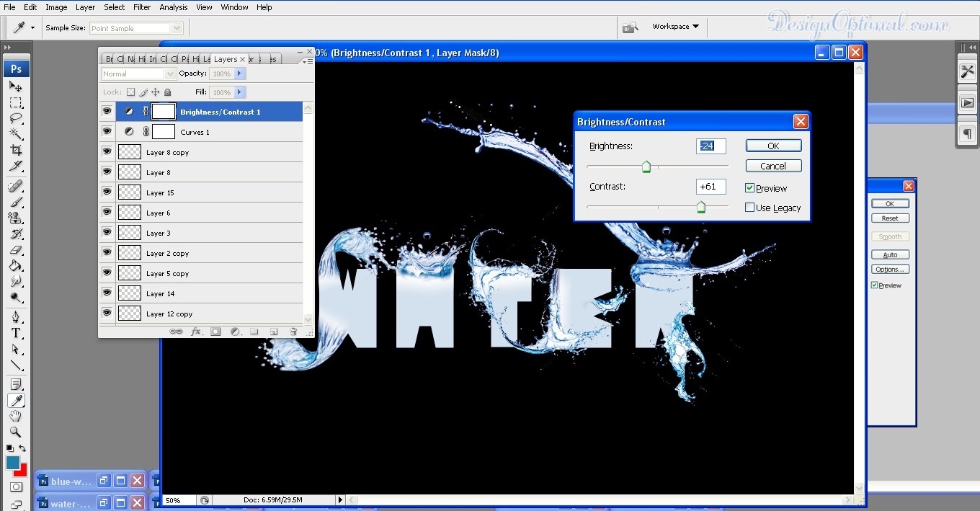Open the Eyedropper tool preset picker
The width and height of the screenshot is (980, 511).
pos(33,28)
